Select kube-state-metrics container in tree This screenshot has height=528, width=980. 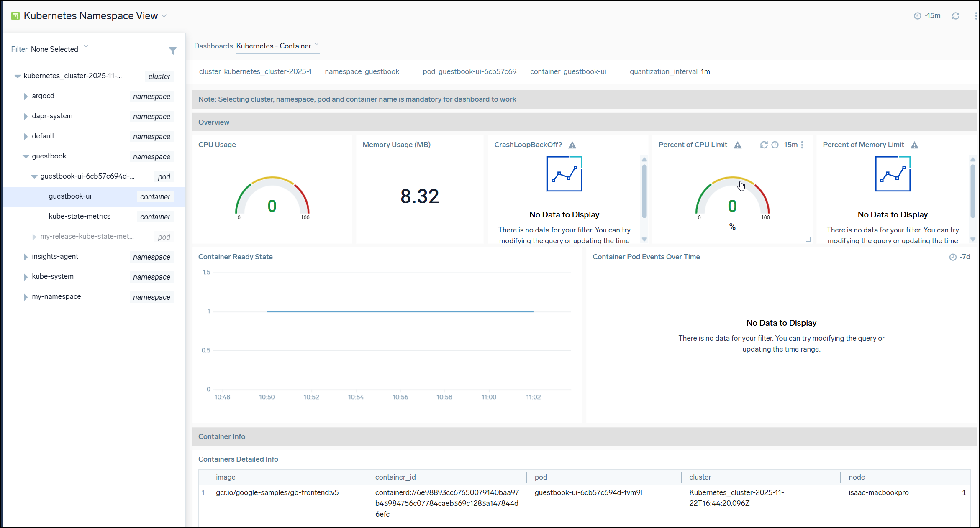(x=80, y=216)
